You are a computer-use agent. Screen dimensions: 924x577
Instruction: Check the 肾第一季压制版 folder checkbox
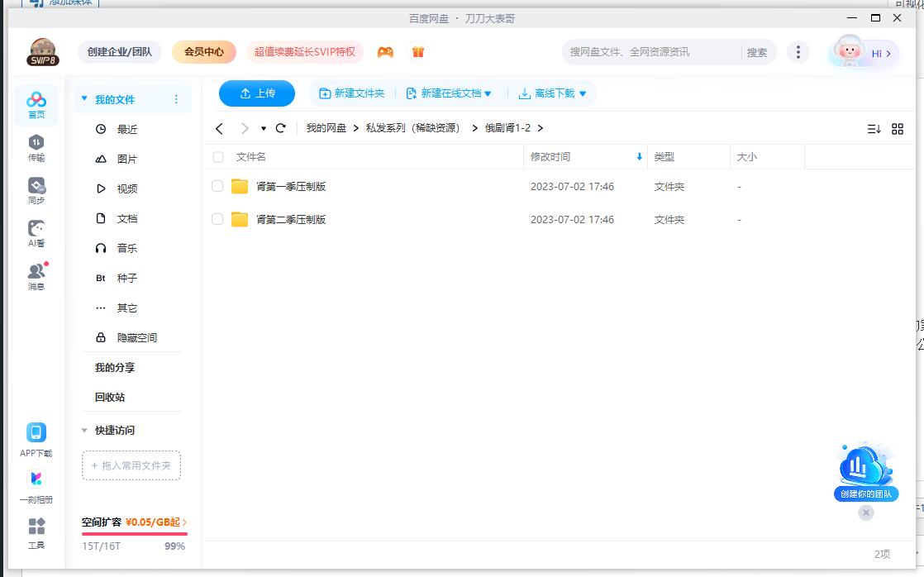(217, 186)
